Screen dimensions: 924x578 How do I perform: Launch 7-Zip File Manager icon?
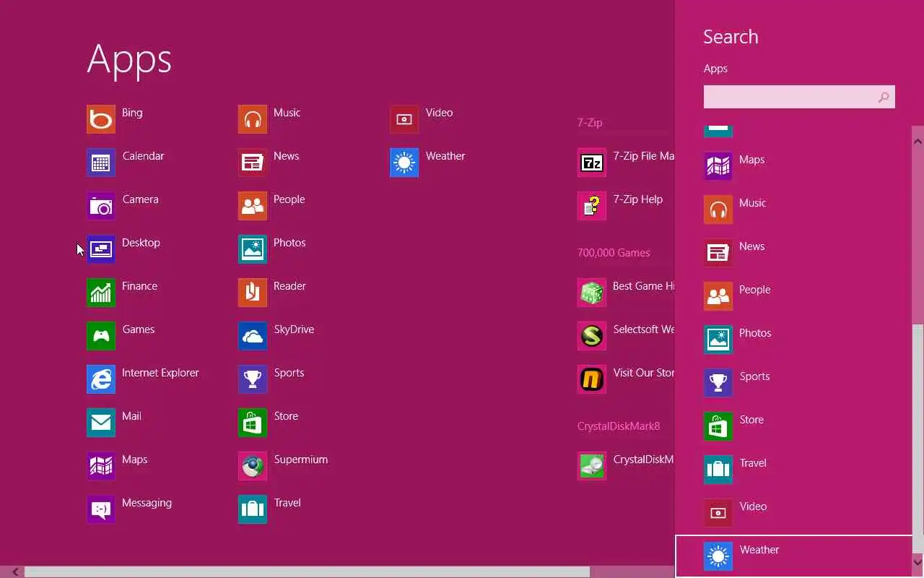(592, 163)
